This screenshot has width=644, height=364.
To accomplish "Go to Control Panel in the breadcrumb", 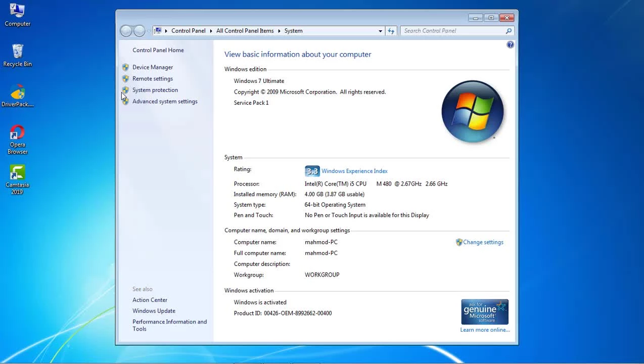I will coord(189,31).
